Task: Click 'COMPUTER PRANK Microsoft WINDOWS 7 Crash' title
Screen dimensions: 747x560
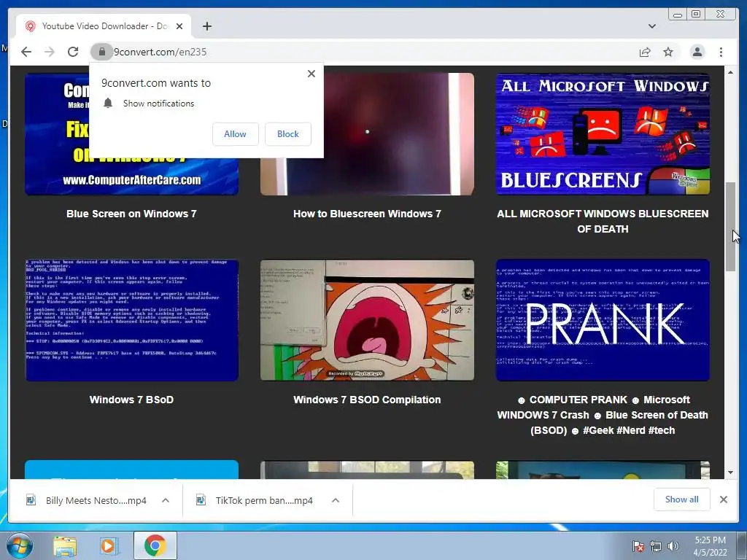Action: [x=603, y=415]
